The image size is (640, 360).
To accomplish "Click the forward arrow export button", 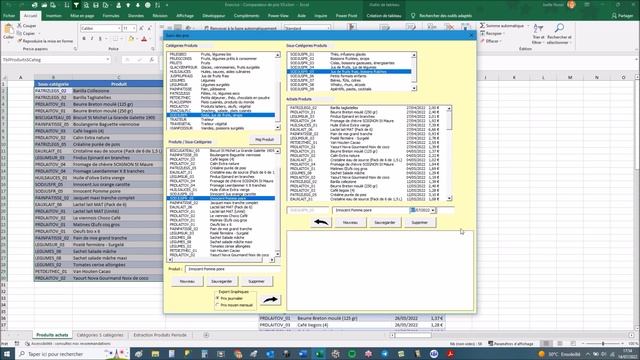I will click(x=270, y=300).
